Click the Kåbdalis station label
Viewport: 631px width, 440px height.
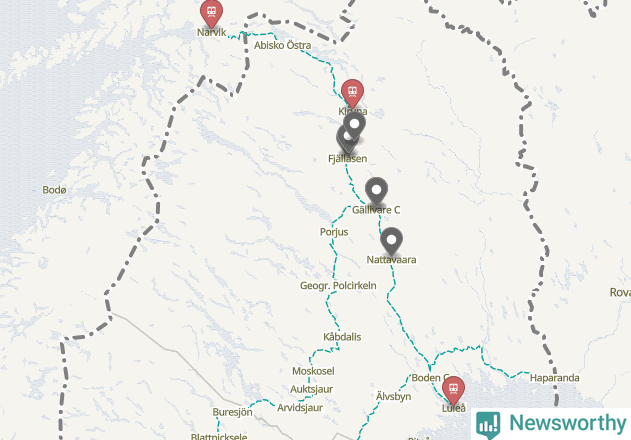point(342,337)
